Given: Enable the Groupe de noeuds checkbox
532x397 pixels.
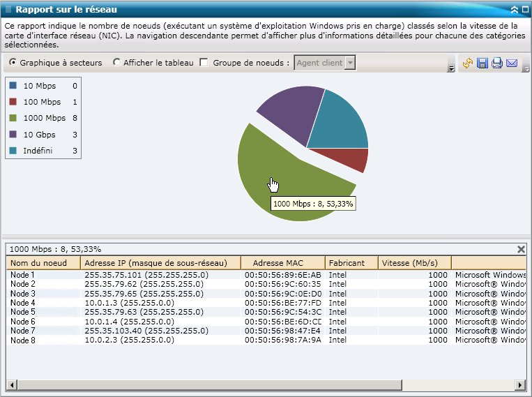Looking at the screenshot, I should coord(204,63).
